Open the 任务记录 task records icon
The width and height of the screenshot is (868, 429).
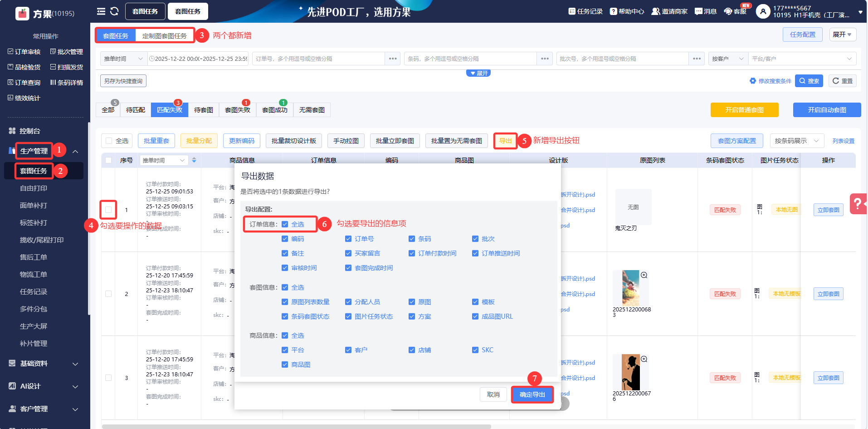point(572,11)
